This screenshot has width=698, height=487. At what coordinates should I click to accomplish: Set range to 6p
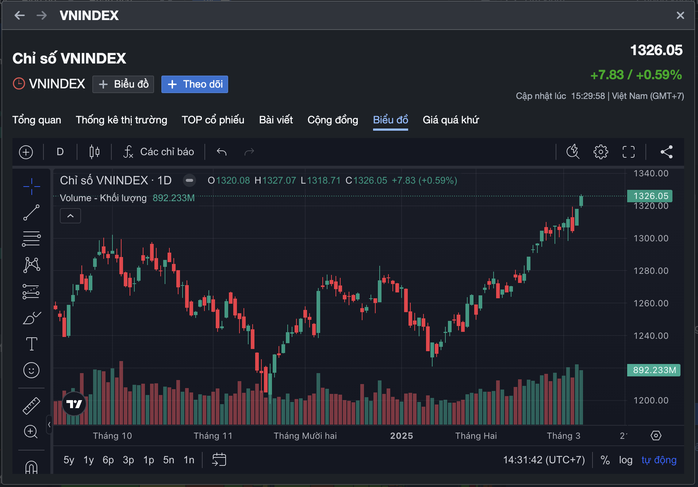[x=108, y=460]
